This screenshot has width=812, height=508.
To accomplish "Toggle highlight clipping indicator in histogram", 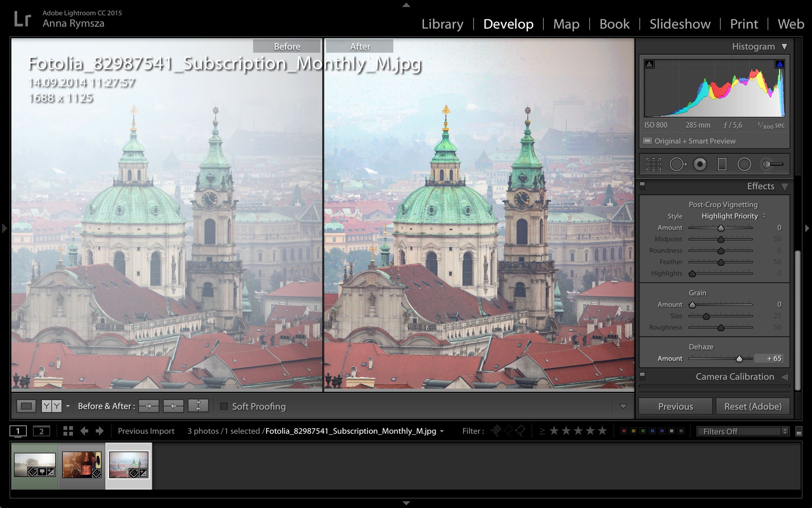I will click(x=780, y=64).
